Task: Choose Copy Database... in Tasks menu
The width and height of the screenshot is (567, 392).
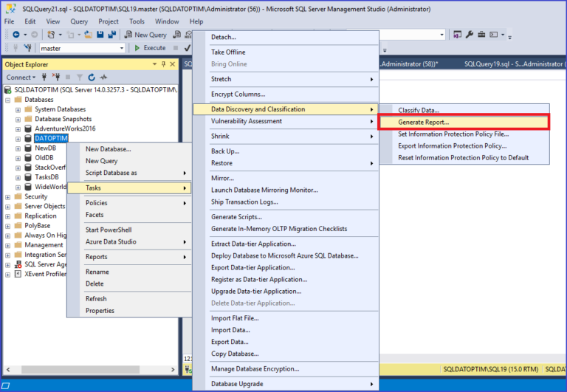Action: [x=286, y=354]
